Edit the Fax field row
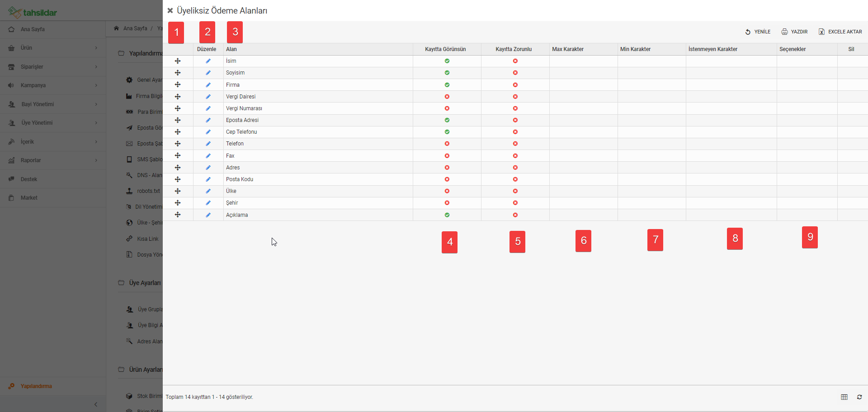The width and height of the screenshot is (868, 412). tap(208, 156)
